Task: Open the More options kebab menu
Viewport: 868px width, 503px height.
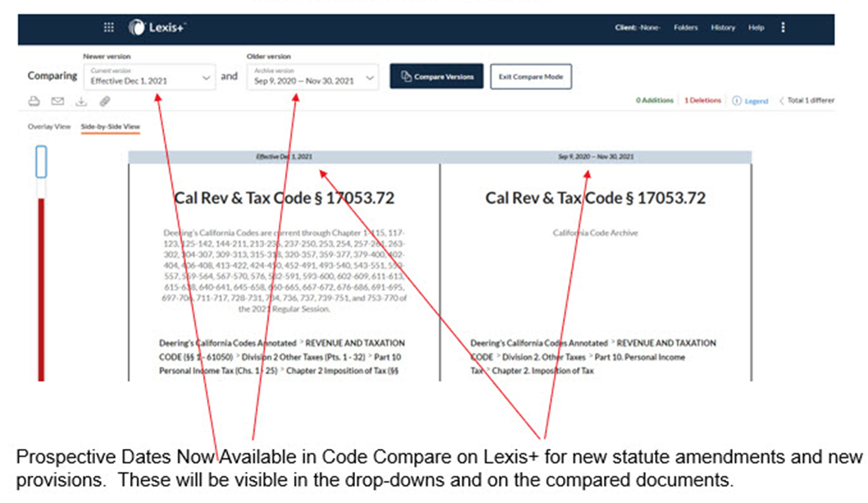Action: pos(783,27)
